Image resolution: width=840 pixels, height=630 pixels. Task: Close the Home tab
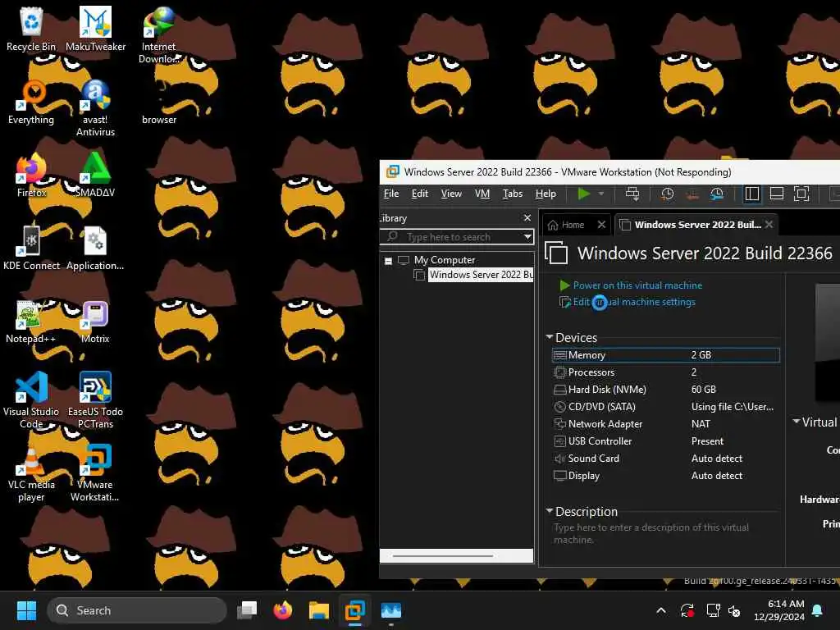(601, 225)
